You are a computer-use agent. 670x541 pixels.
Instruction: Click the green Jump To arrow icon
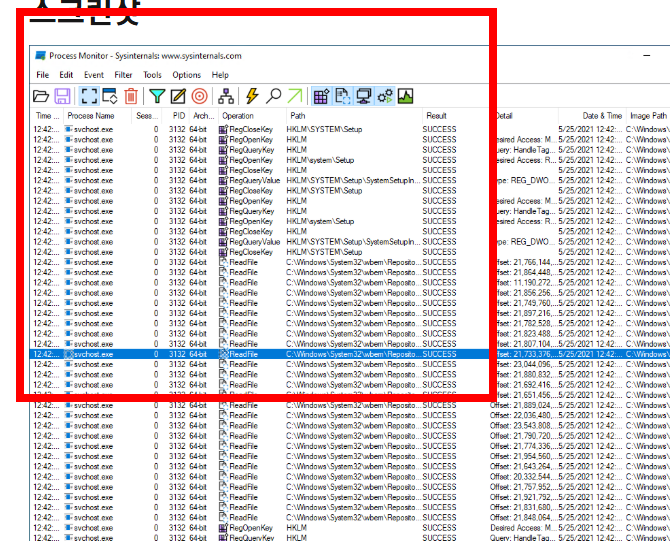(295, 96)
